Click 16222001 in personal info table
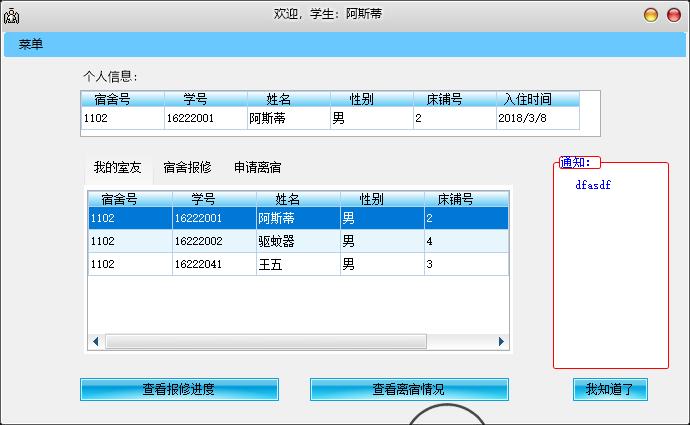690x425 pixels. (x=206, y=118)
